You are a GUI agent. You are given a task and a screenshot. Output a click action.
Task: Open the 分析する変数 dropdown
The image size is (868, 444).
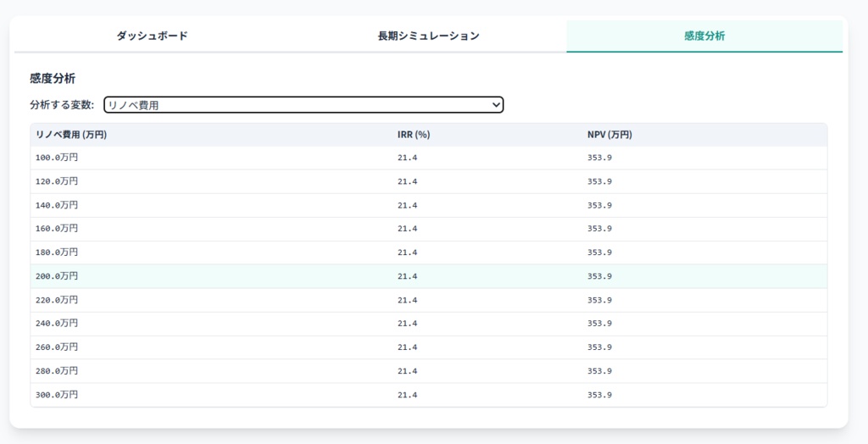coord(303,105)
